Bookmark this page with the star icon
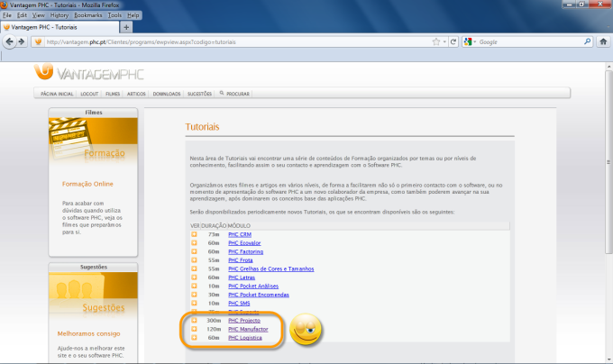The image size is (613, 364). pyautogui.click(x=435, y=42)
